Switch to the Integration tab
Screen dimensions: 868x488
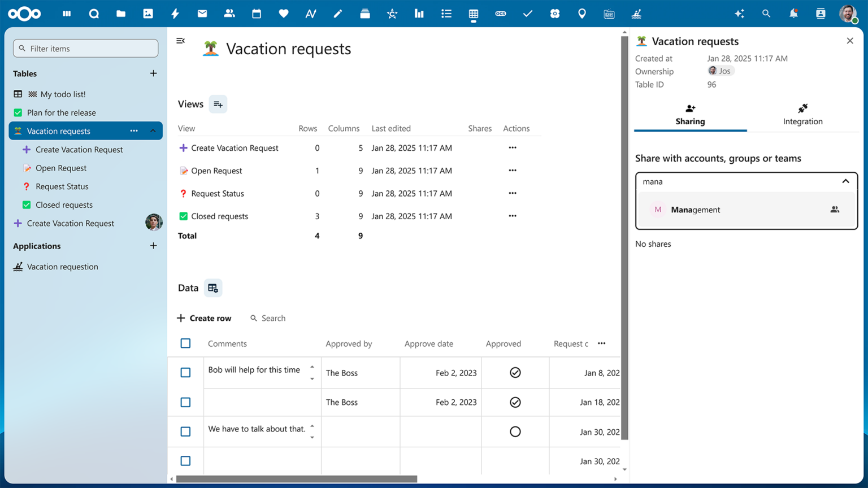click(802, 114)
